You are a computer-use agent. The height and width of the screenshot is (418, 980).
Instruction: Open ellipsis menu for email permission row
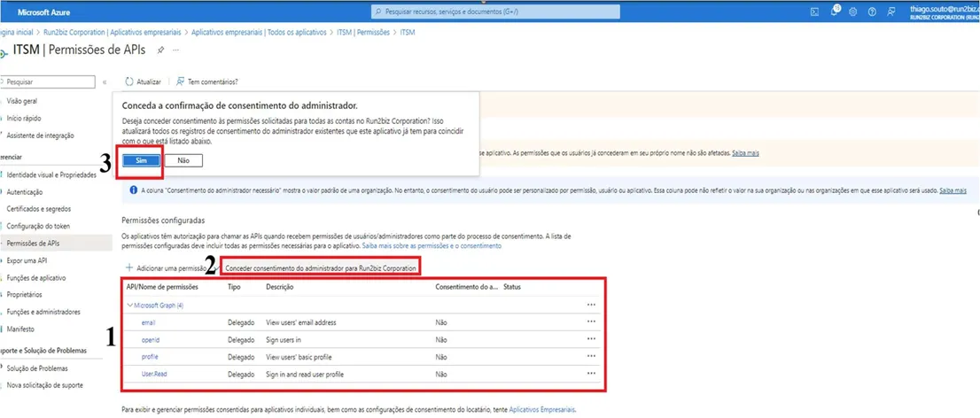591,322
